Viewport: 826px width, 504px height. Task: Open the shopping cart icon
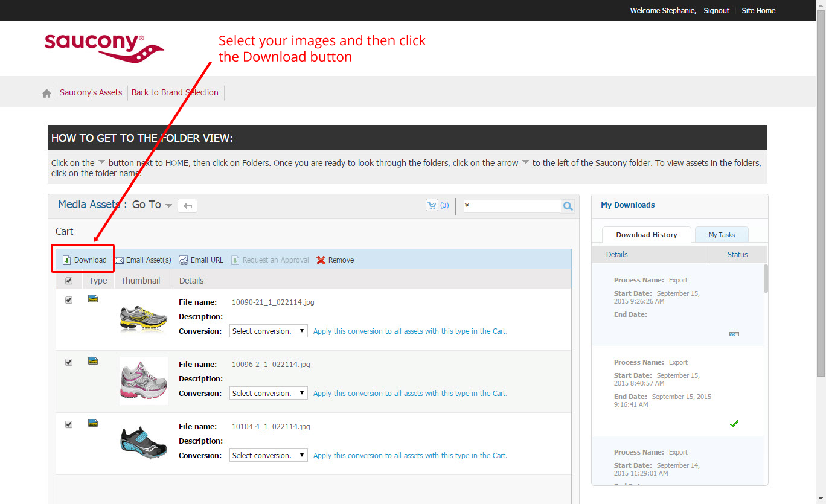click(x=432, y=205)
